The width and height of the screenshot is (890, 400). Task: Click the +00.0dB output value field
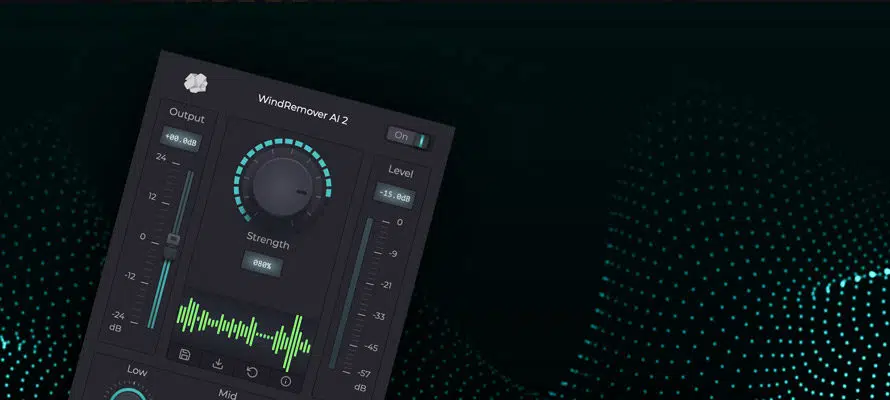pos(181,139)
